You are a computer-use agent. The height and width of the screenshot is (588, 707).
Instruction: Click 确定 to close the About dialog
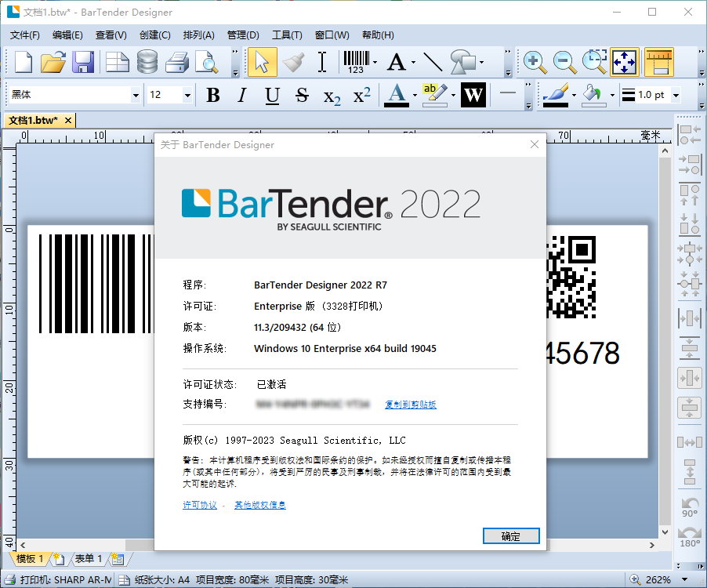[511, 536]
